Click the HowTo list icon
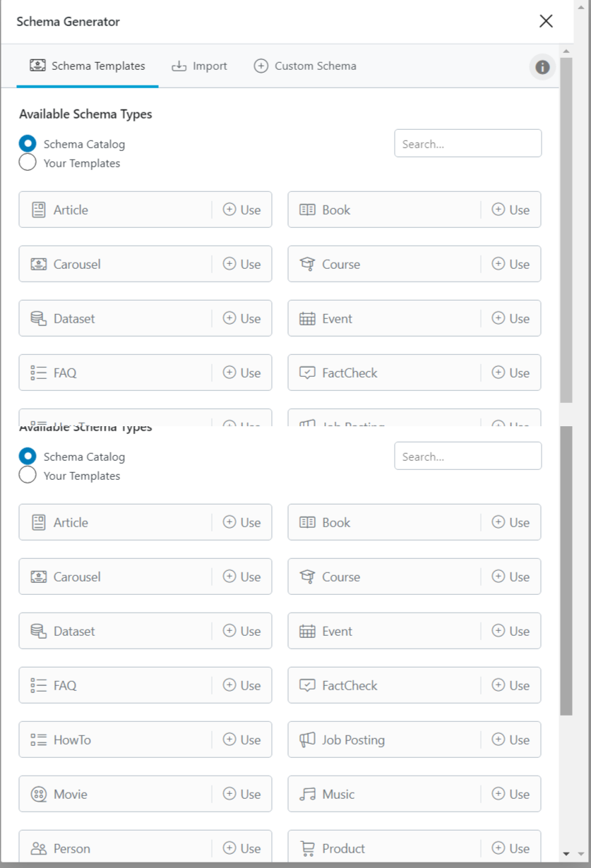The image size is (591, 868). click(x=39, y=740)
